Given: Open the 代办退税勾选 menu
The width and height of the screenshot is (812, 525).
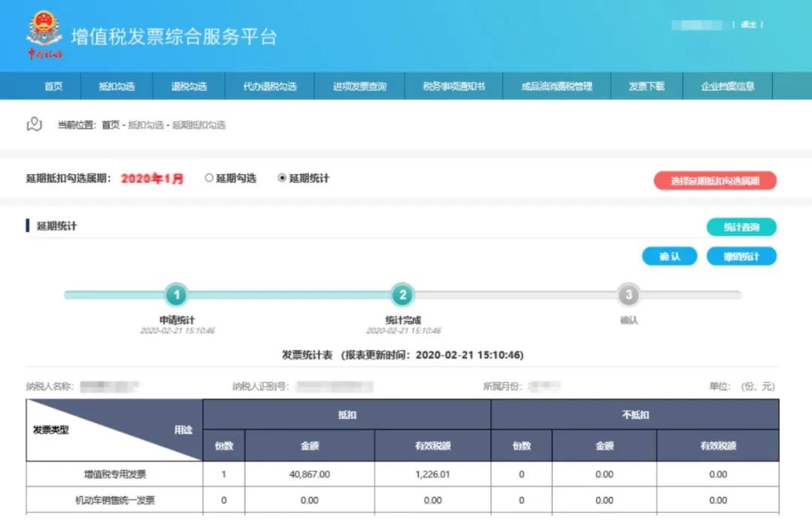Looking at the screenshot, I should pyautogui.click(x=270, y=86).
